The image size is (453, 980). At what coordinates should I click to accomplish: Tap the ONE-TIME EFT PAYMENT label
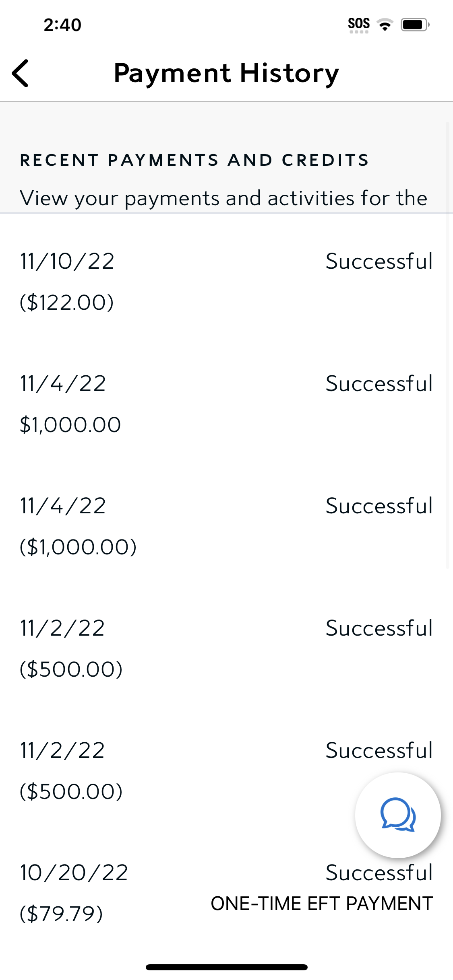coord(322,904)
